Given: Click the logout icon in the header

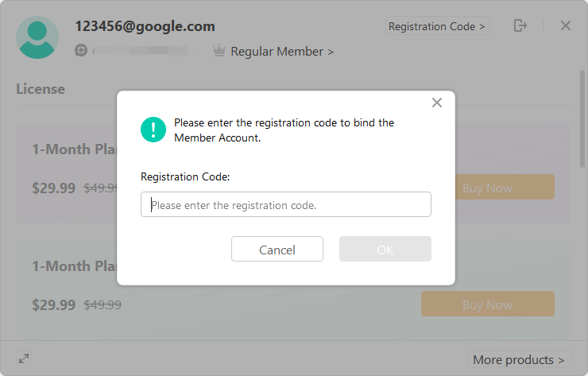Looking at the screenshot, I should pos(520,25).
